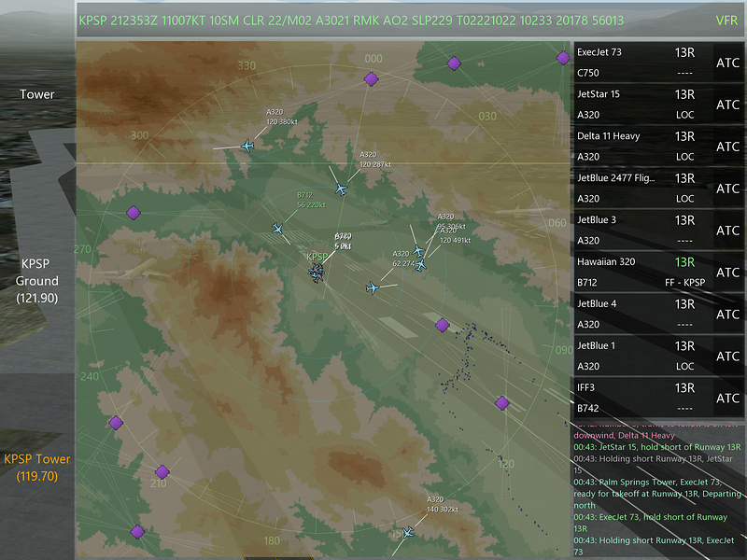Select JetStar 15 flight strip

tap(643, 105)
